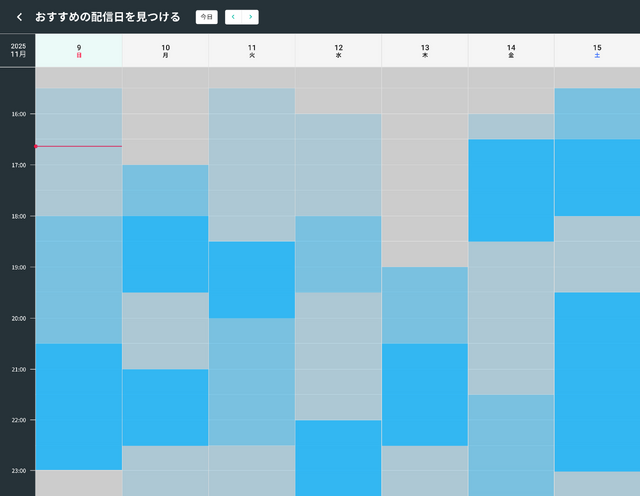Choose Wednesday's bright blue 22:00 slot

coord(338,457)
